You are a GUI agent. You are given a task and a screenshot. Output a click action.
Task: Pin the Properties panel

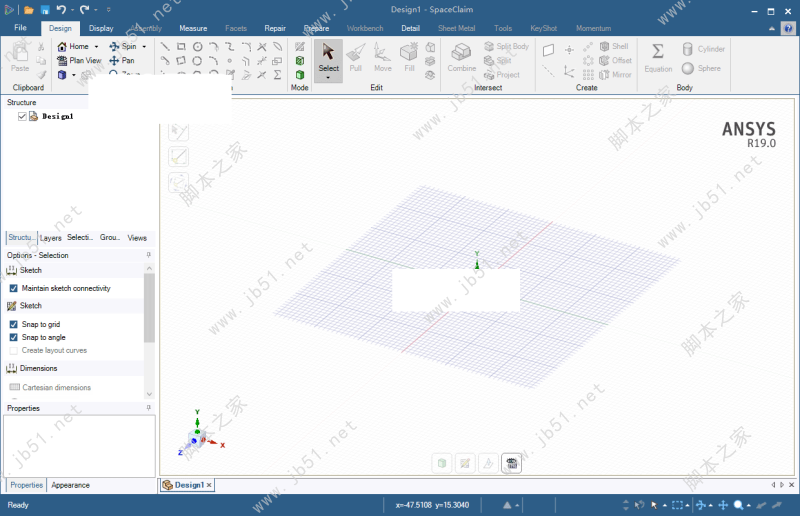tap(148, 408)
